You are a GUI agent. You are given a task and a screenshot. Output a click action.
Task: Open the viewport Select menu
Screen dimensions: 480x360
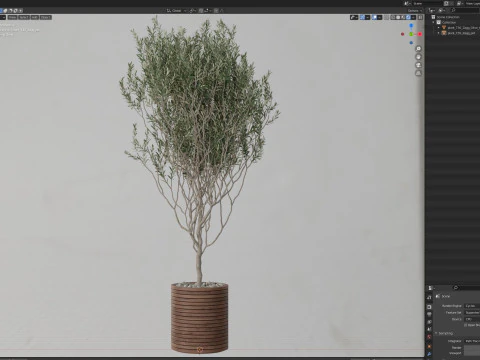24,17
